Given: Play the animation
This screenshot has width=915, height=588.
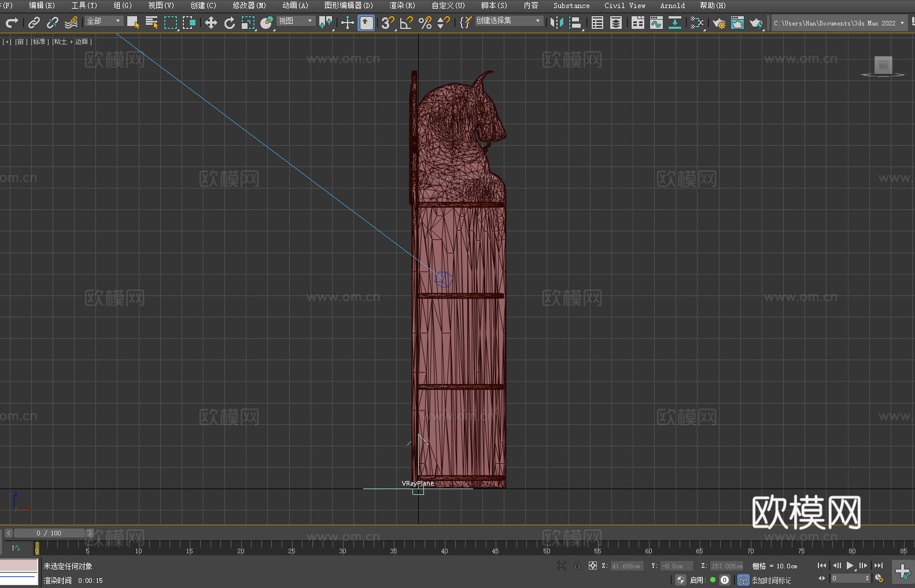Looking at the screenshot, I should 850,565.
